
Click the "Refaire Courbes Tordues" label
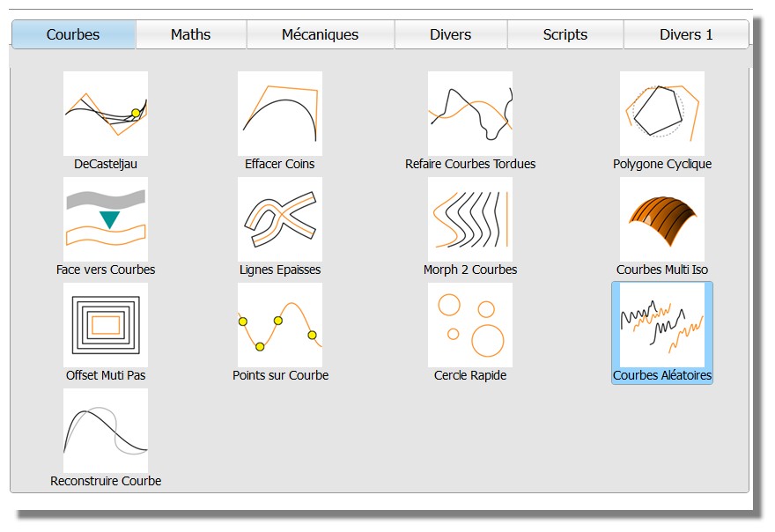470,164
